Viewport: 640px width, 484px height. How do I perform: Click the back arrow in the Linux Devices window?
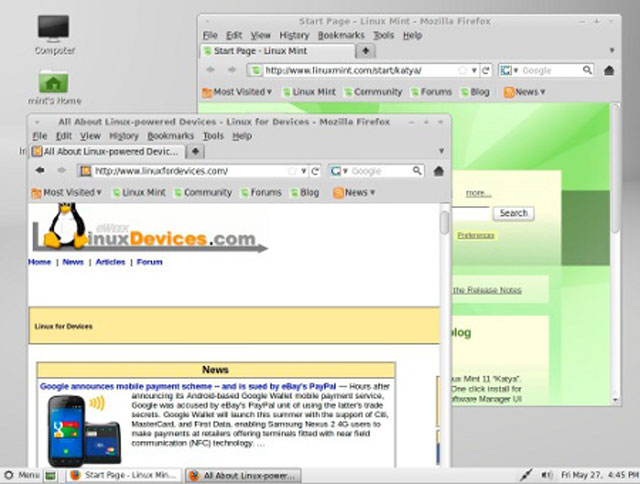click(40, 171)
